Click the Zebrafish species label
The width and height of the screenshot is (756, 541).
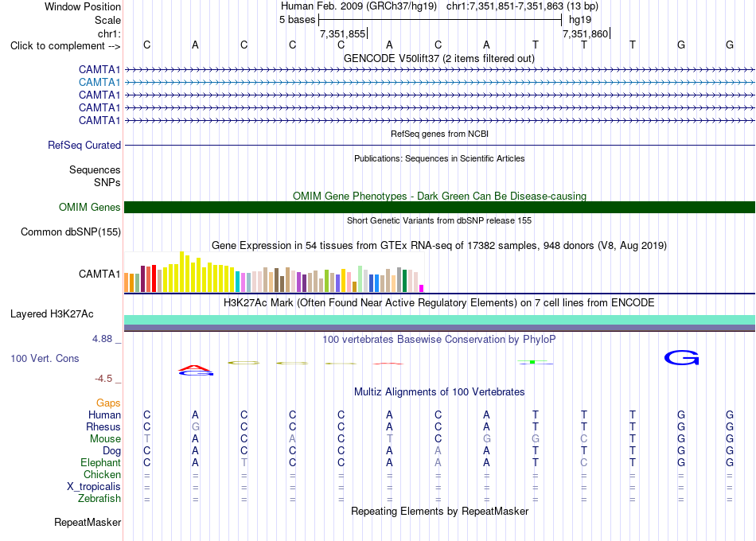pyautogui.click(x=99, y=499)
